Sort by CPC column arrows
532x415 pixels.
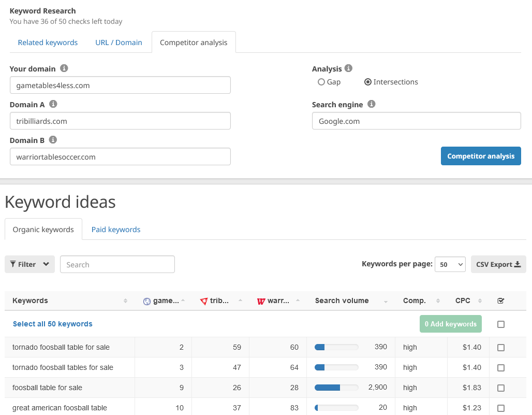coord(480,301)
